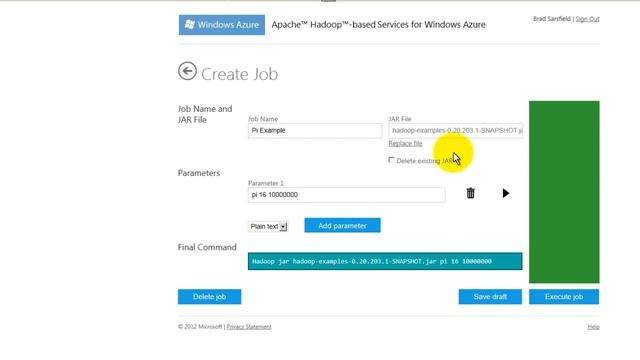Screen dimensions: 640x360
Task: Open the Help link in footer
Action: (x=593, y=327)
